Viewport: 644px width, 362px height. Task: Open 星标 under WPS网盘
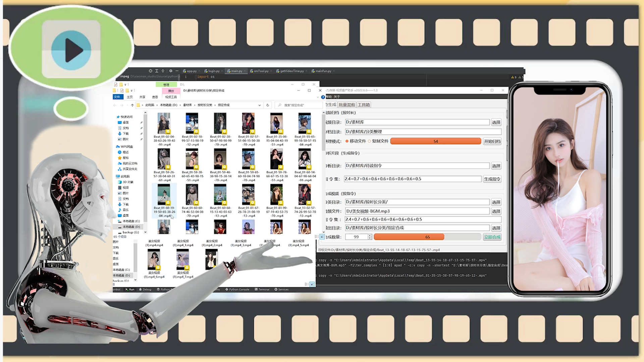pos(123,158)
